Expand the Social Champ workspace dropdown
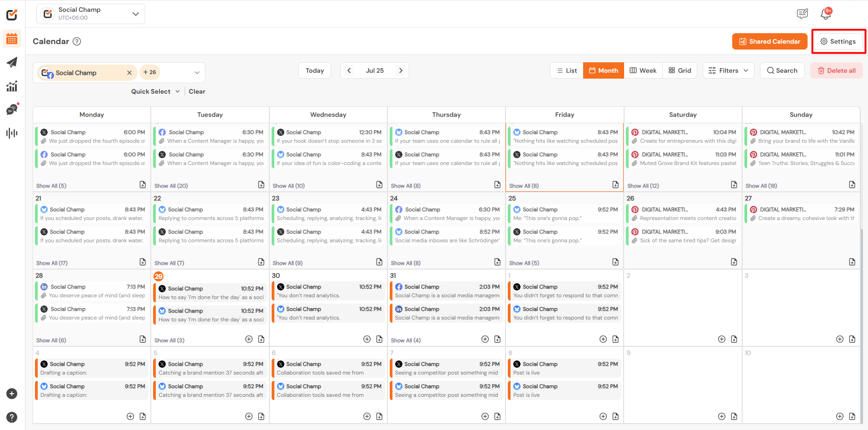 (91, 14)
